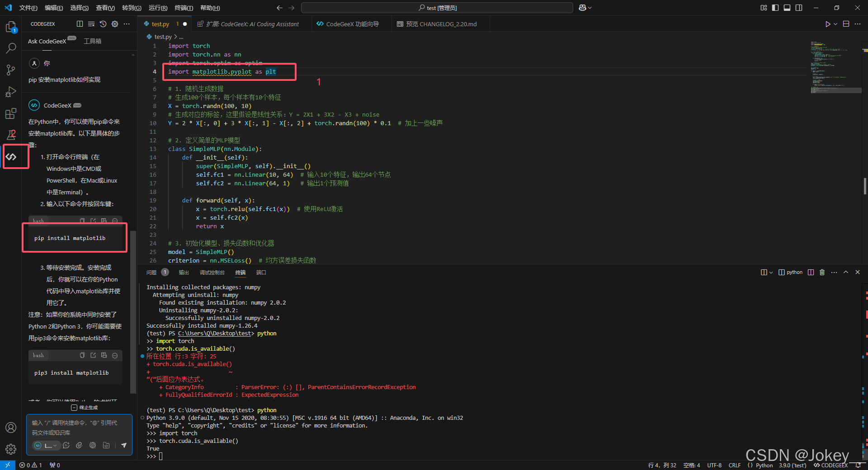Expand the run button dropdown arrow
Viewport: 868px width, 470px height.
(835, 24)
